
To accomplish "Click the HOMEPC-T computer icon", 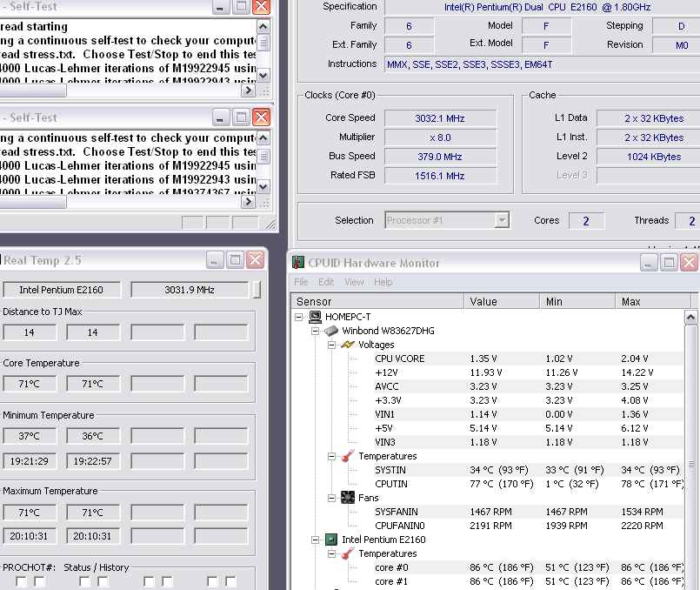I will click(315, 317).
